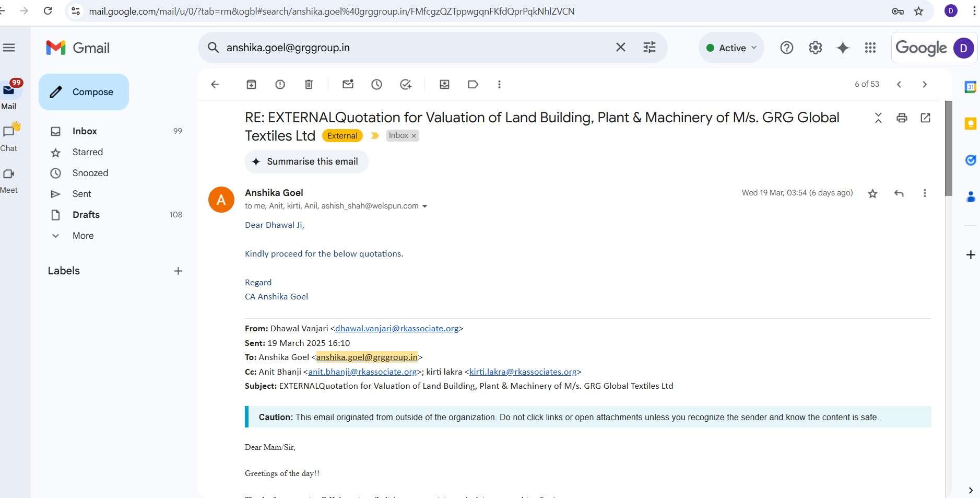The image size is (980, 498).
Task: Open browser profile D icon
Action: point(951,11)
